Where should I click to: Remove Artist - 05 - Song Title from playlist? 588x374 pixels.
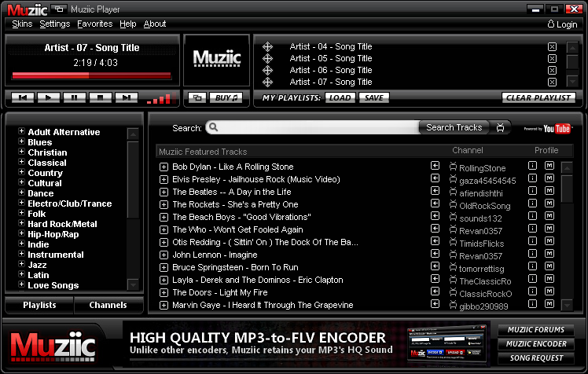coord(552,58)
